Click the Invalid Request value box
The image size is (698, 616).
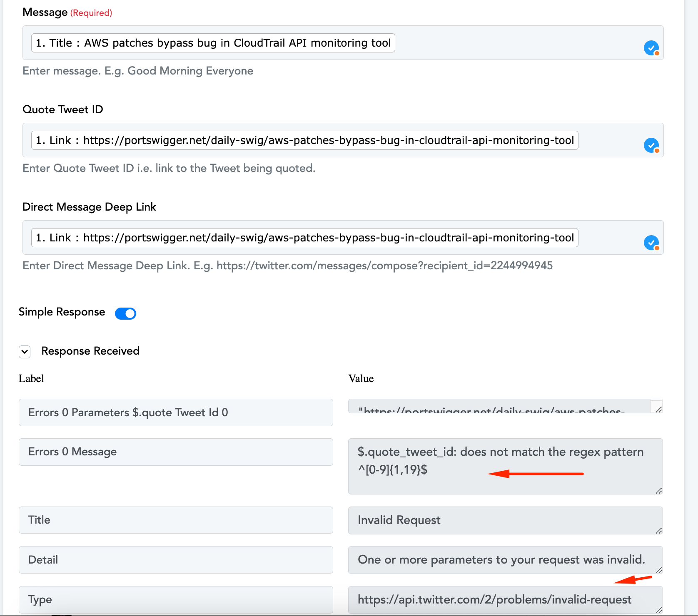(x=505, y=520)
